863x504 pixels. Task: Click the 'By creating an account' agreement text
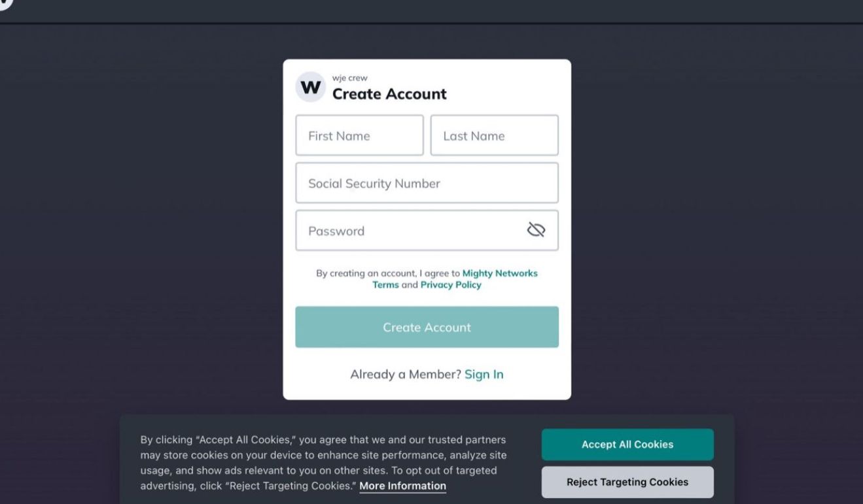click(x=386, y=273)
